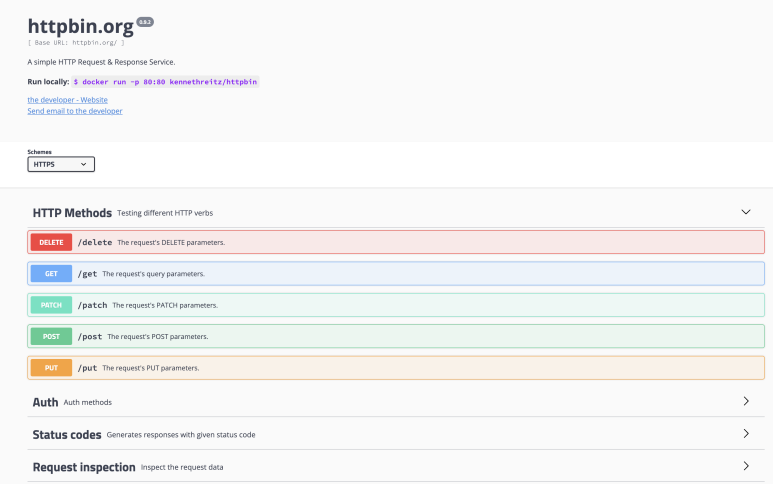Image resolution: width=773 pixels, height=484 pixels.
Task: Click 'Generates responses with given status code' text
Action: 181,435
